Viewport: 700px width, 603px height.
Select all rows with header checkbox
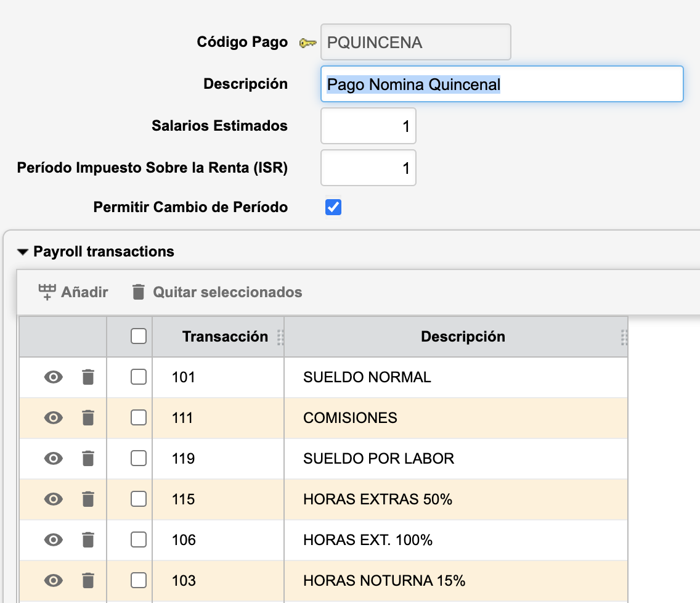[x=139, y=336]
